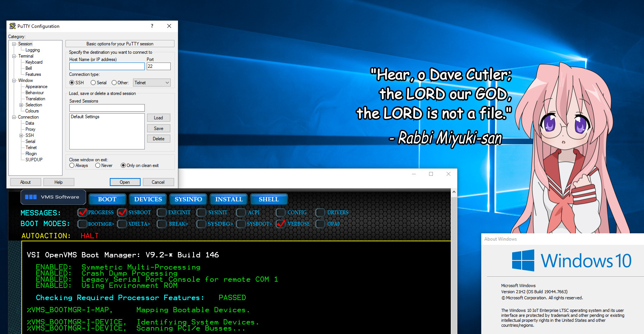Click the PuTTY icon in the title bar
The width and height of the screenshot is (644, 334).
(x=13, y=26)
